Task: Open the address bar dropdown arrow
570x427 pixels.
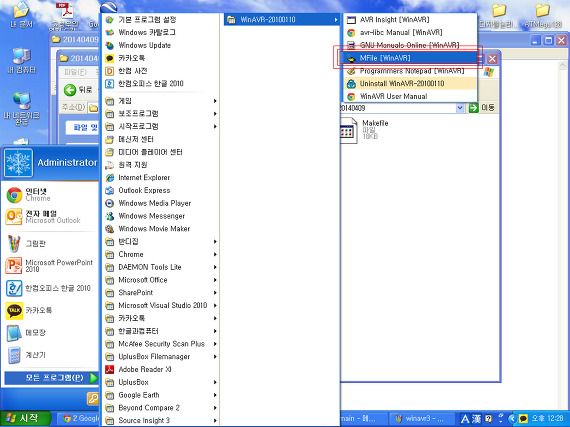Action: (x=460, y=108)
